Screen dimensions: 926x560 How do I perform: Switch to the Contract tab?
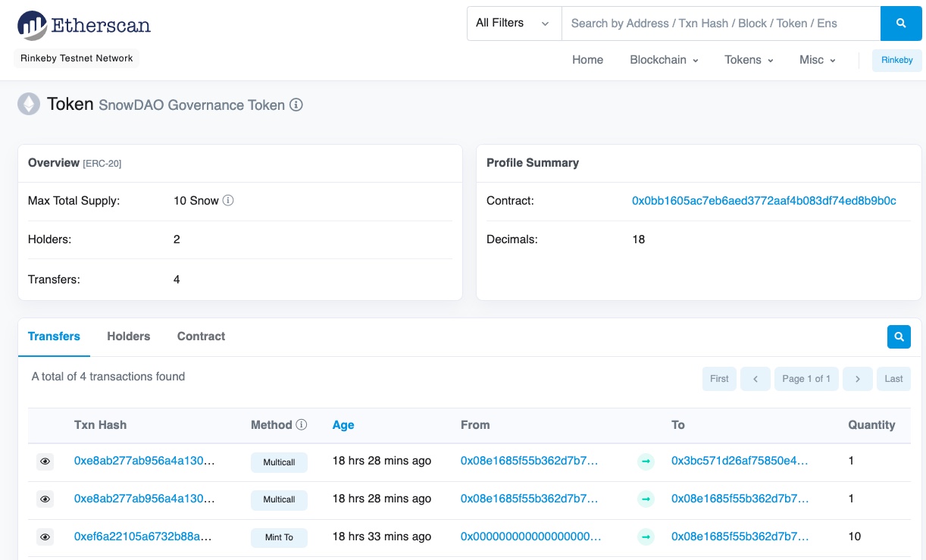point(201,336)
